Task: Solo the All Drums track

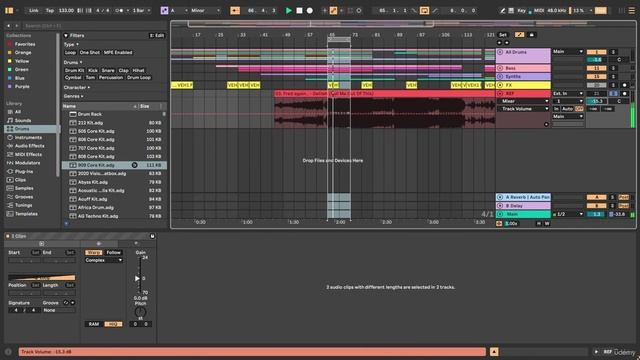Action: pos(613,52)
